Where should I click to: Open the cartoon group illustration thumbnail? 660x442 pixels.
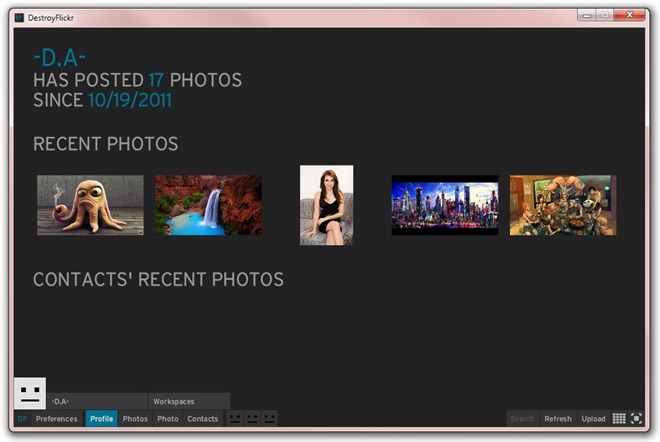click(x=563, y=205)
